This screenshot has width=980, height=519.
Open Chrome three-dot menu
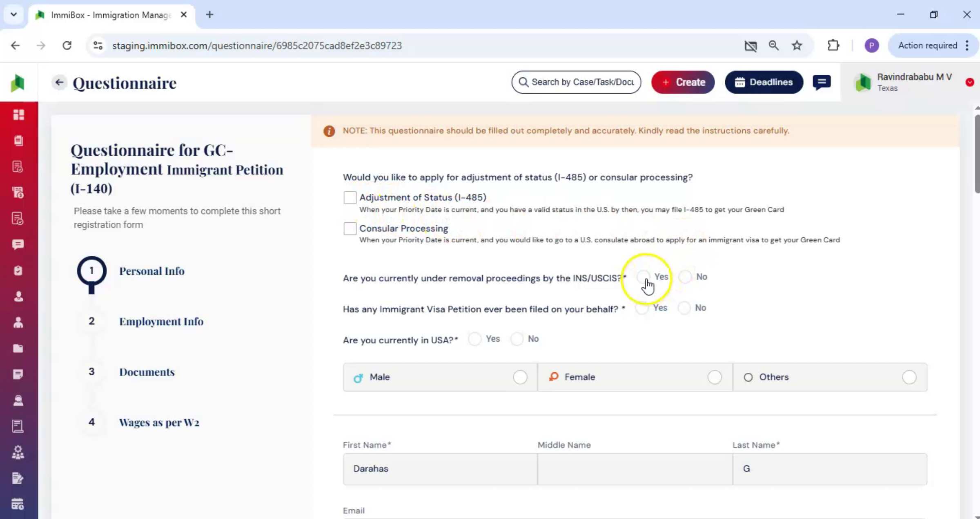(967, 45)
